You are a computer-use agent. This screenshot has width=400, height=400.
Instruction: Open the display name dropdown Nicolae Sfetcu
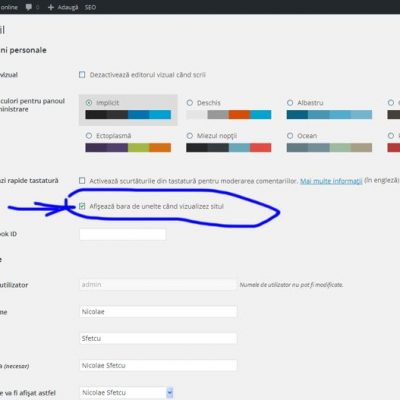(x=126, y=393)
